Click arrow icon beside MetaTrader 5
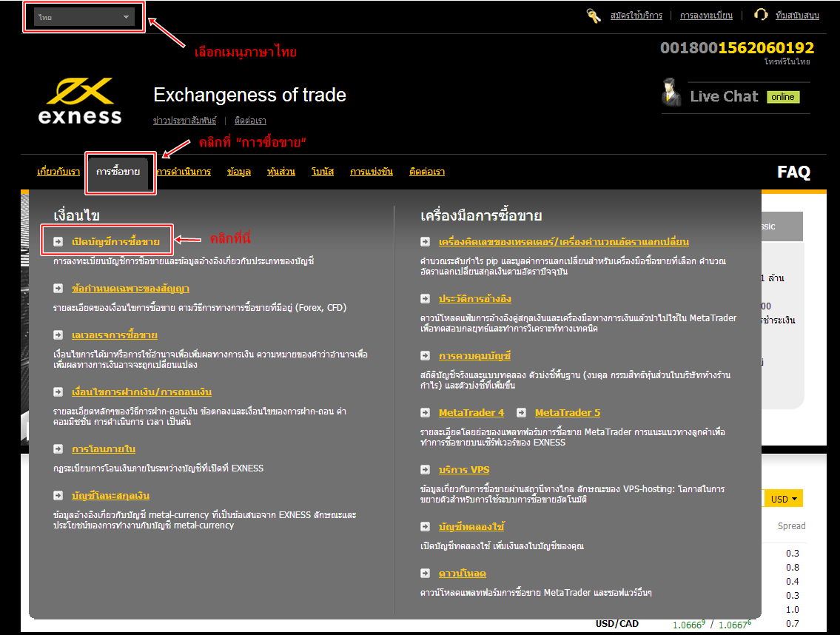Image resolution: width=840 pixels, height=635 pixels. click(521, 413)
